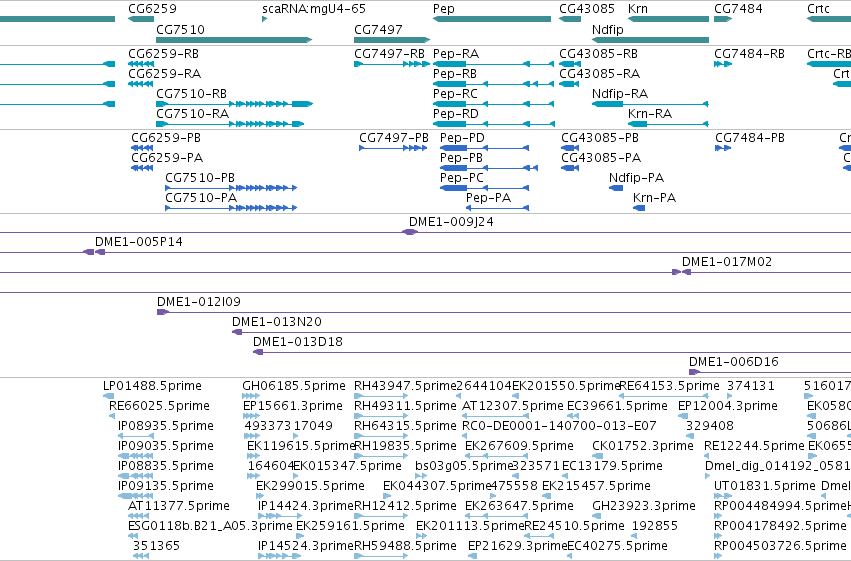Click the GH06185.5prime EST label
Screen dimensions: 851x561
(x=294, y=386)
